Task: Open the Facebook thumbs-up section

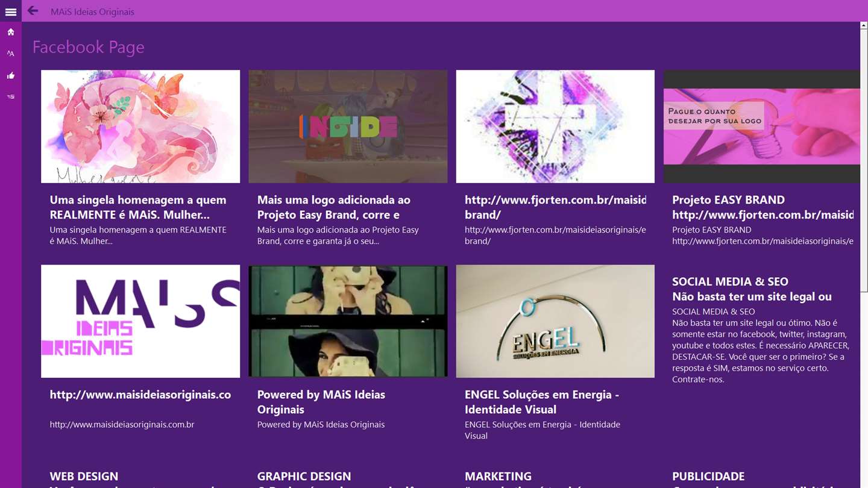Action: [11, 75]
